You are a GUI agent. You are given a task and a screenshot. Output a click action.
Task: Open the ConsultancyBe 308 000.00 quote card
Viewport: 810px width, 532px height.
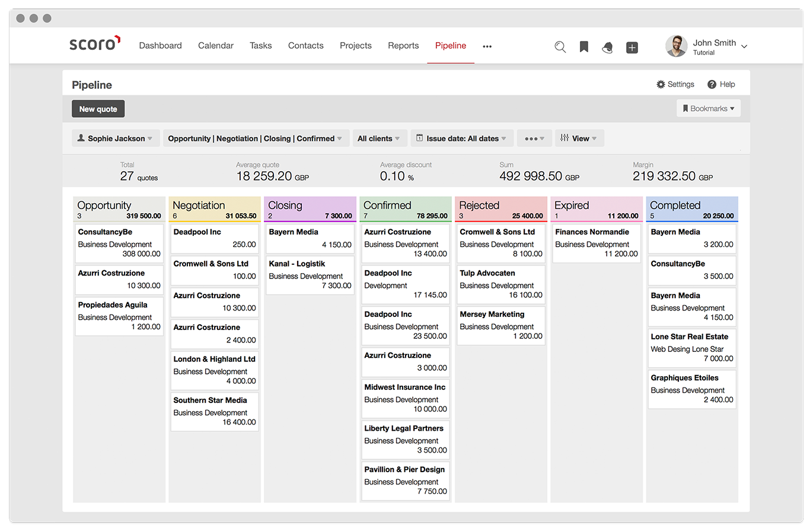coord(119,243)
